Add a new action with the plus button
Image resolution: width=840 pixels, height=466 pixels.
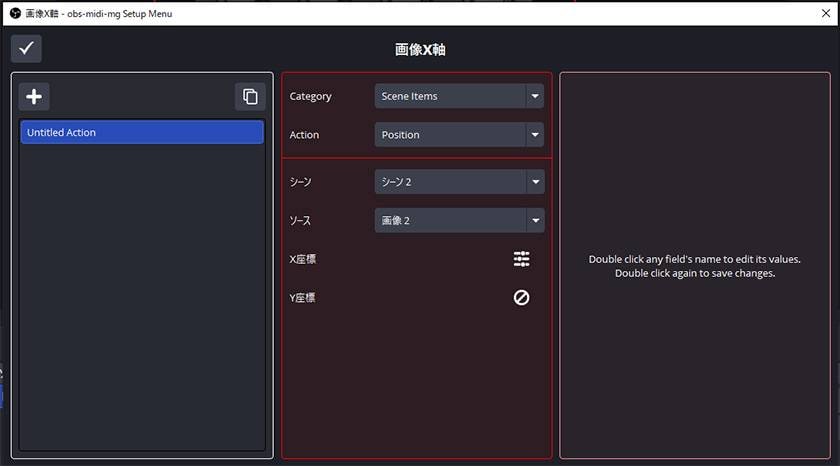(34, 96)
